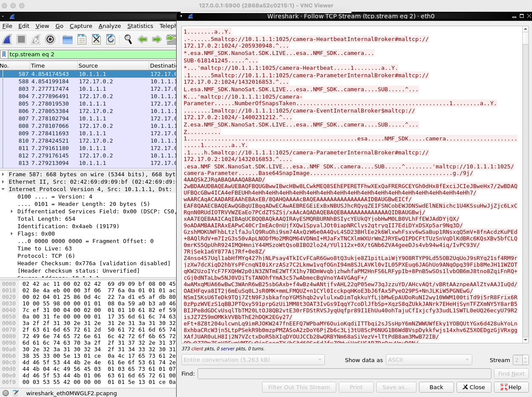Expand the Ethernet II tree node
This screenshot has width=532, height=397.
pyautogui.click(x=4, y=181)
